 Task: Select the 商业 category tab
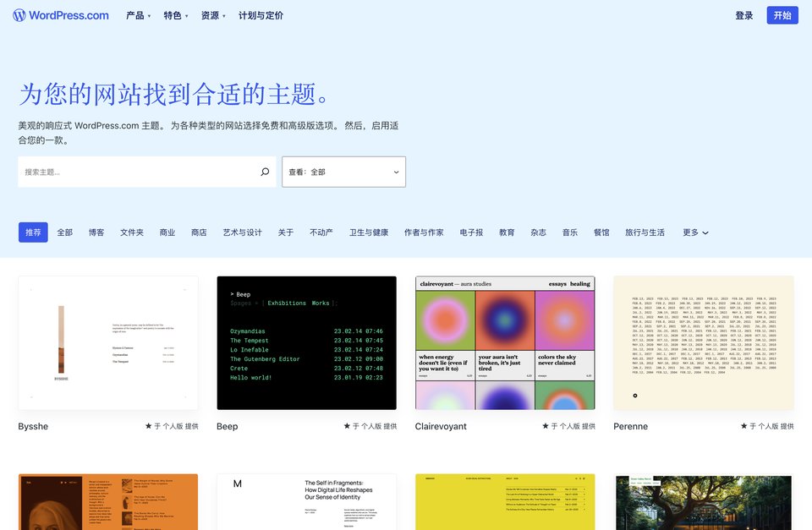tap(167, 232)
